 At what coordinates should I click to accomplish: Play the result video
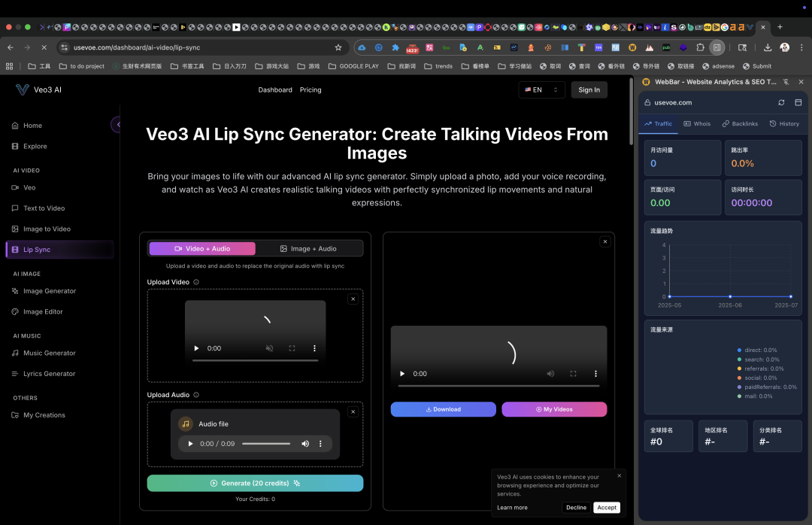coord(402,374)
